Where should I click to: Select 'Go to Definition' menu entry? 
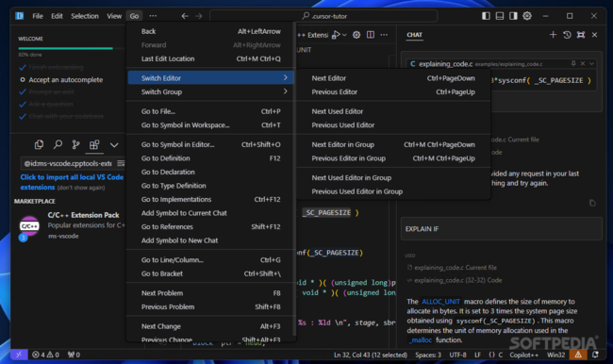pyautogui.click(x=210, y=158)
